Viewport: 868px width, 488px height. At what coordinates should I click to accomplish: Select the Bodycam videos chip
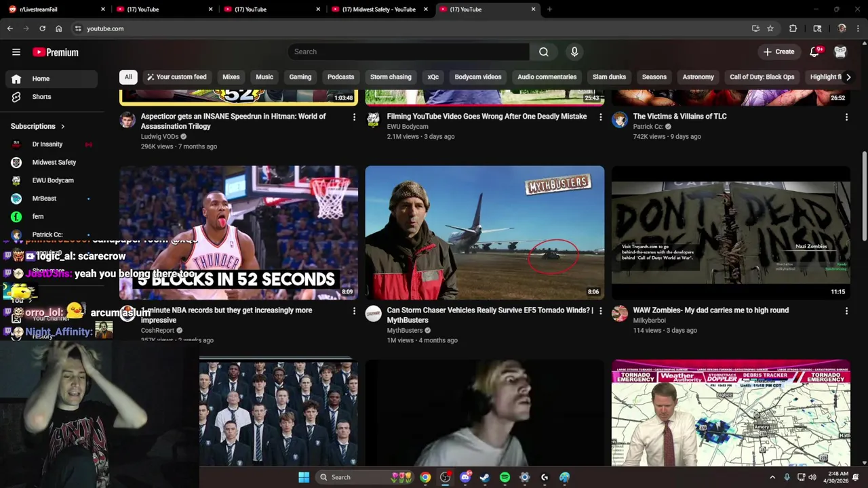(478, 77)
